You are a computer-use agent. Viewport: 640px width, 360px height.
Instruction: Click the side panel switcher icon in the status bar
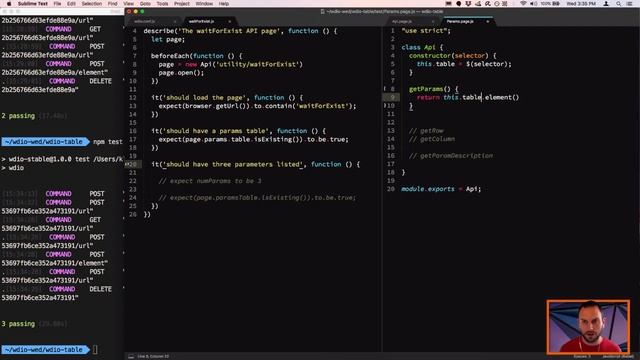[x=131, y=356]
